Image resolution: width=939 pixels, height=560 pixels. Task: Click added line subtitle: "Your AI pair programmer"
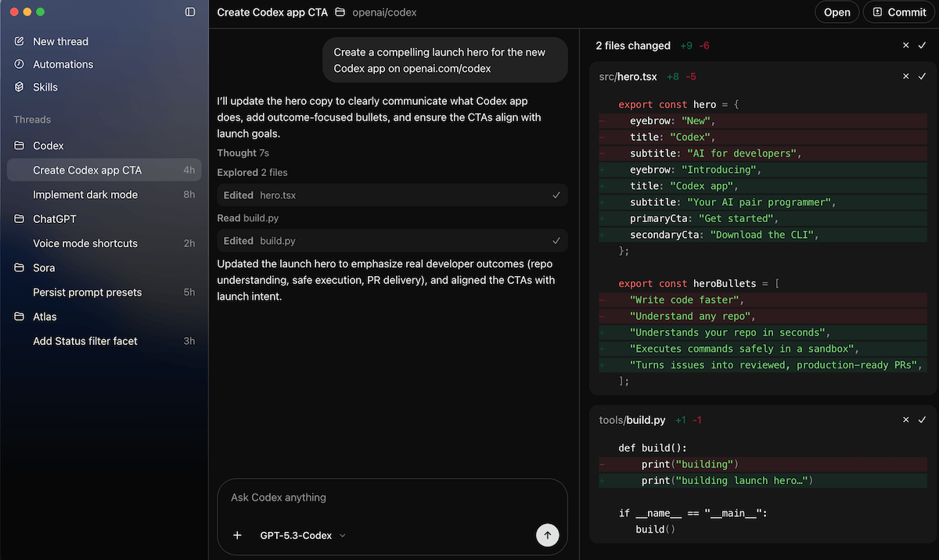(x=763, y=202)
